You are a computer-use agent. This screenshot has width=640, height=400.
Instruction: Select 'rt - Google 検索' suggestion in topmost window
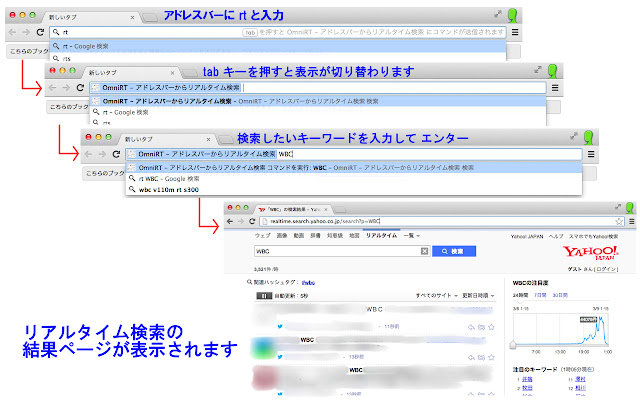[278, 46]
